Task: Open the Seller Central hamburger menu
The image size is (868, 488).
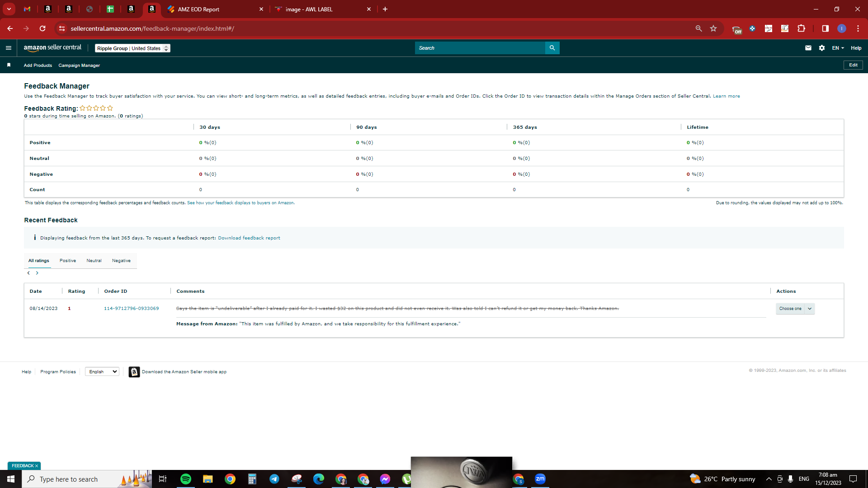Action: (x=8, y=48)
